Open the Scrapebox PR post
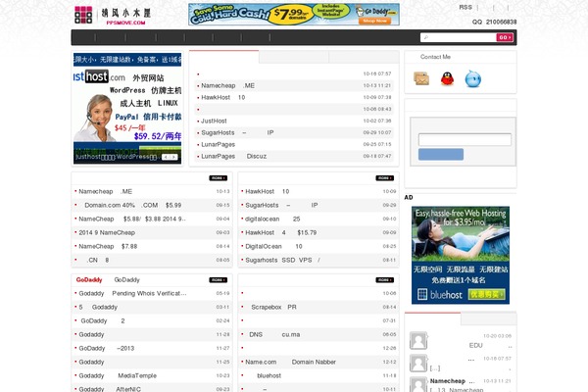 [273, 307]
